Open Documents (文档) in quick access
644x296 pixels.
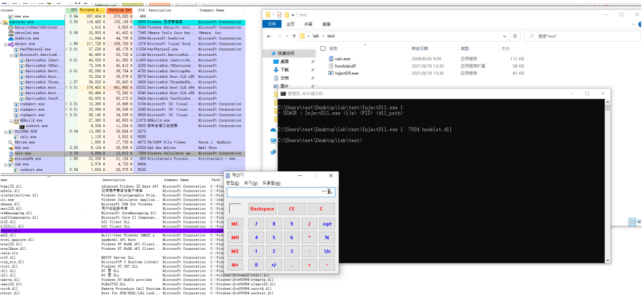click(x=284, y=78)
